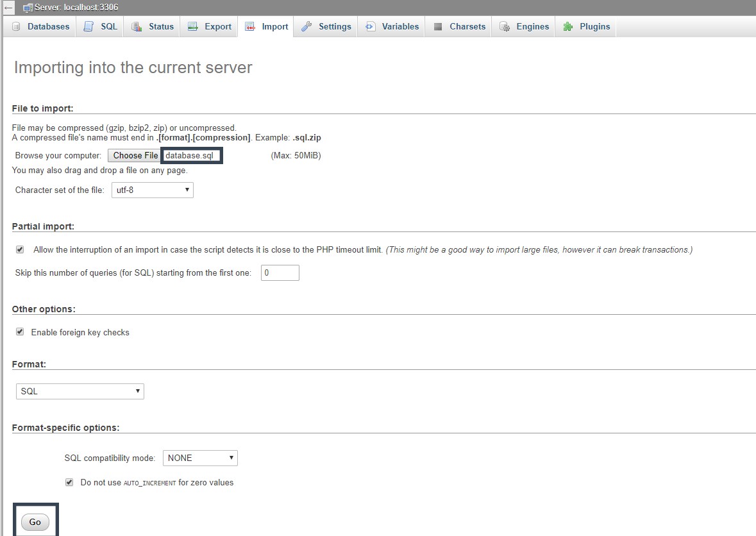Click the Charsets list icon

point(438,26)
